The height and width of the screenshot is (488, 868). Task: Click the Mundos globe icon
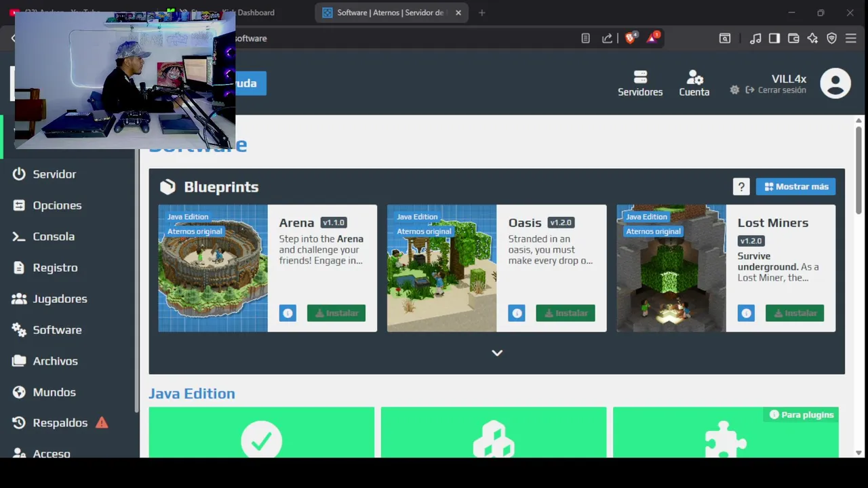19,392
